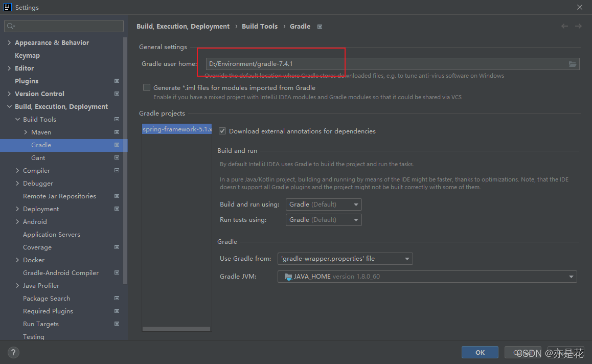Click the browse folder icon for Gradle user home
Screen dimensions: 592x364
pos(573,64)
